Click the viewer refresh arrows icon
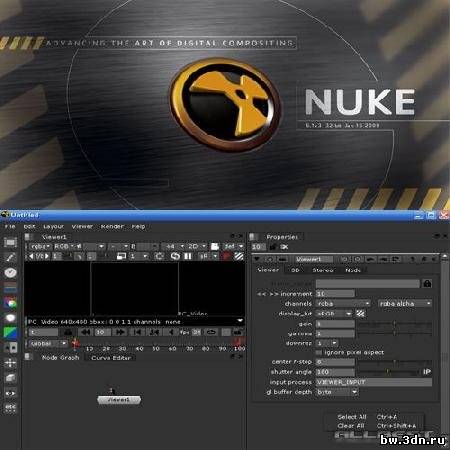Viewport: 450px width, 450px height. click(175, 256)
